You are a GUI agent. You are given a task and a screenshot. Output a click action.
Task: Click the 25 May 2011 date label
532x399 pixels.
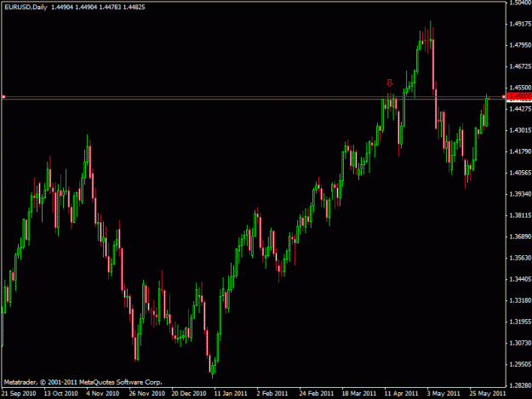coord(488,394)
